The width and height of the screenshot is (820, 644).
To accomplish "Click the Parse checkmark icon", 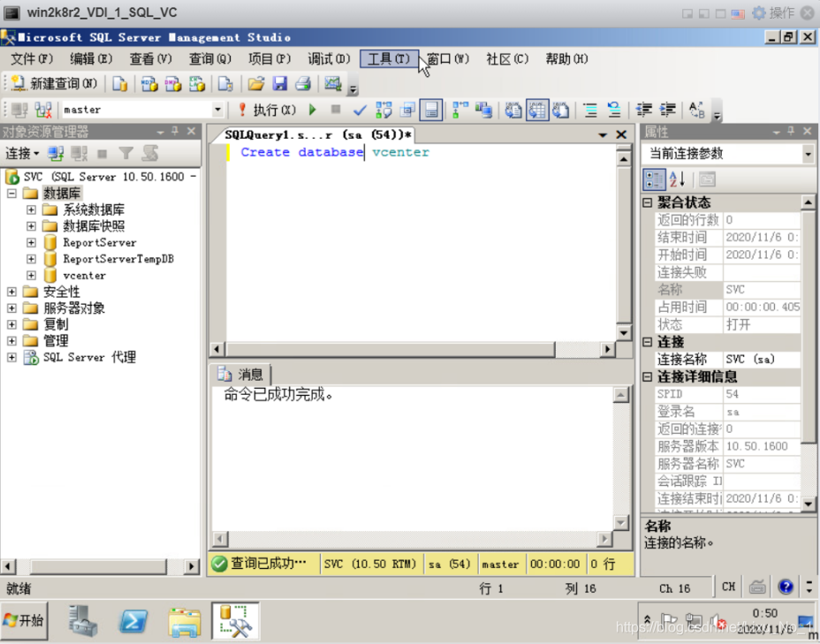I will 360,110.
